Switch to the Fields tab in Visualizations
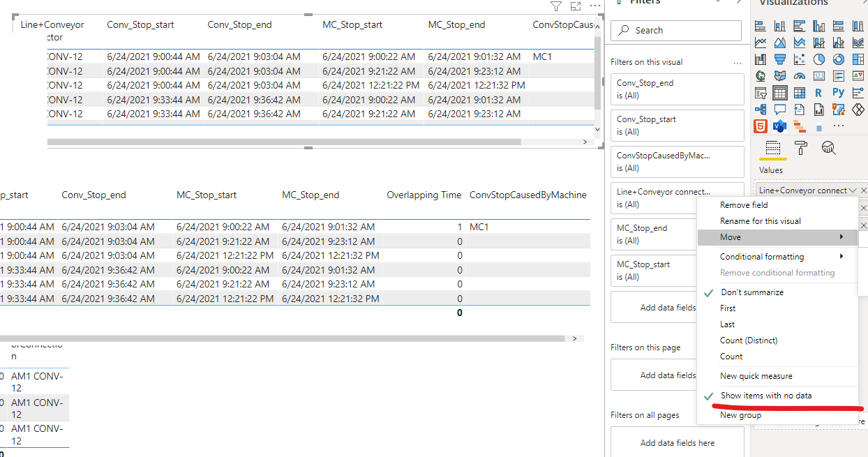The width and height of the screenshot is (868, 457). [772, 148]
